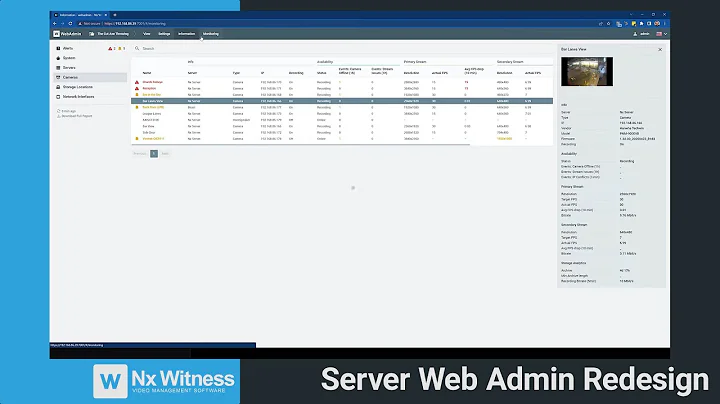Open the browser three-dot menu
Image resolution: width=720 pixels, height=404 pixels.
coord(664,23)
